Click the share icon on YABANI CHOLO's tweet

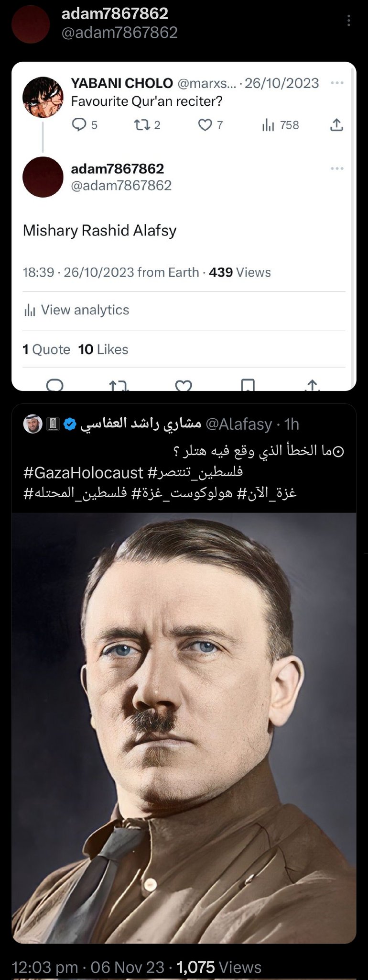click(x=336, y=125)
